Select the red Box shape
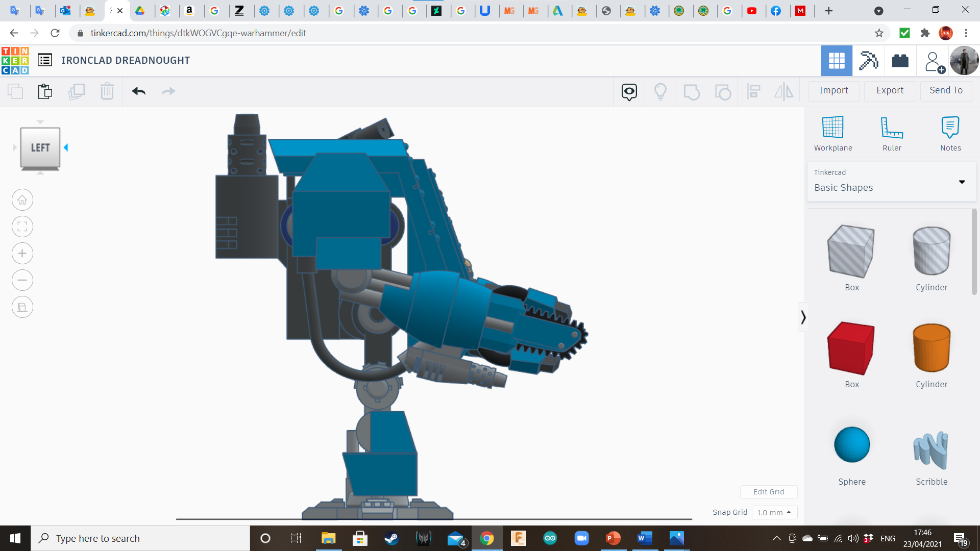This screenshot has width=980, height=551. tap(851, 348)
